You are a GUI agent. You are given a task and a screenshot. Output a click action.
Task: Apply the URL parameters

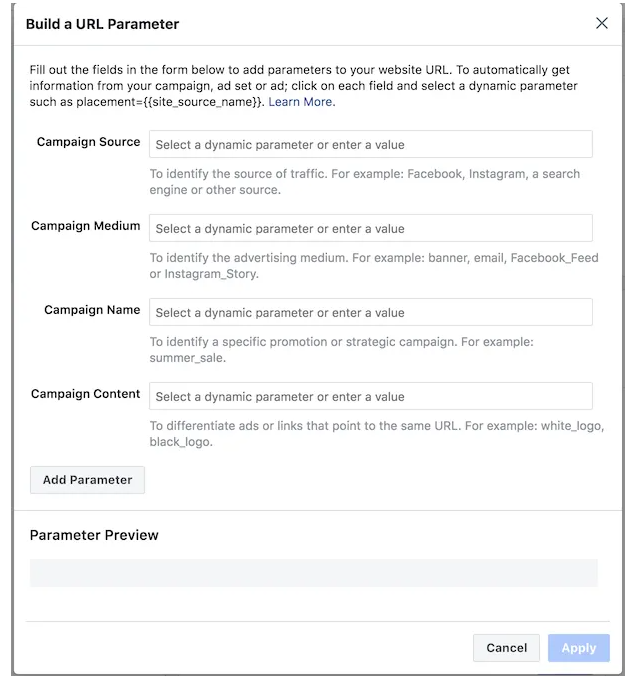pos(578,648)
